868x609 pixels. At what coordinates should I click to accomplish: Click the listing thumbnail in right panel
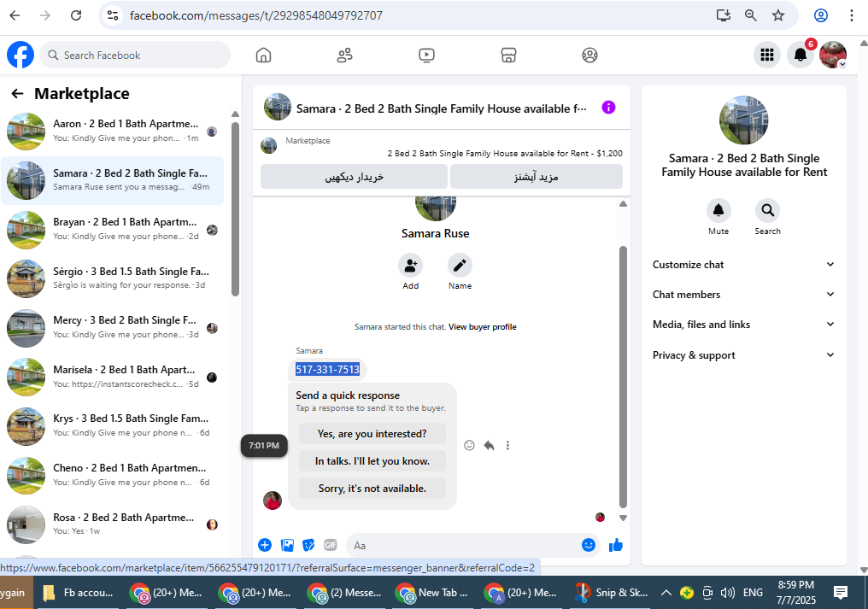[x=743, y=120]
